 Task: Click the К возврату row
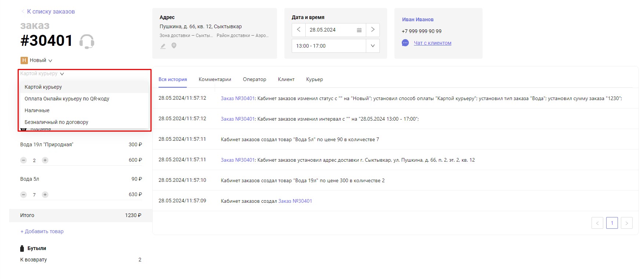81,260
